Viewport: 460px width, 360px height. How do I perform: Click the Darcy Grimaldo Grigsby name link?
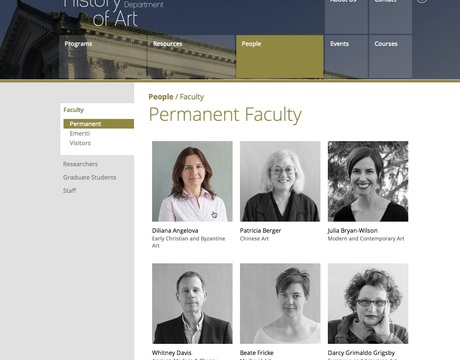361,353
